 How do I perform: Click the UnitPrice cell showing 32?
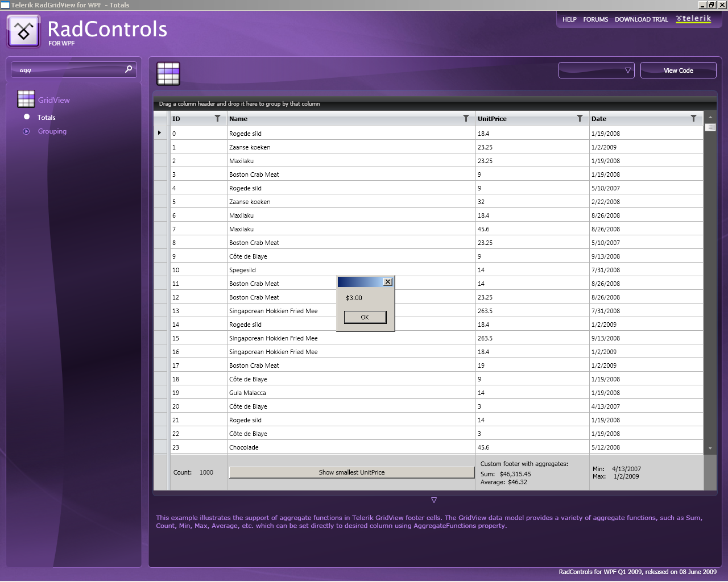tap(532, 202)
